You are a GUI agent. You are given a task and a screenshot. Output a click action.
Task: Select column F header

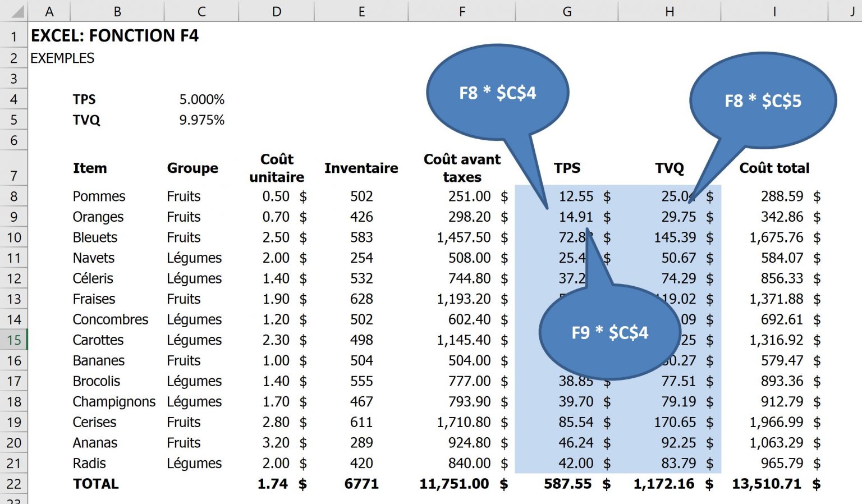click(x=462, y=11)
